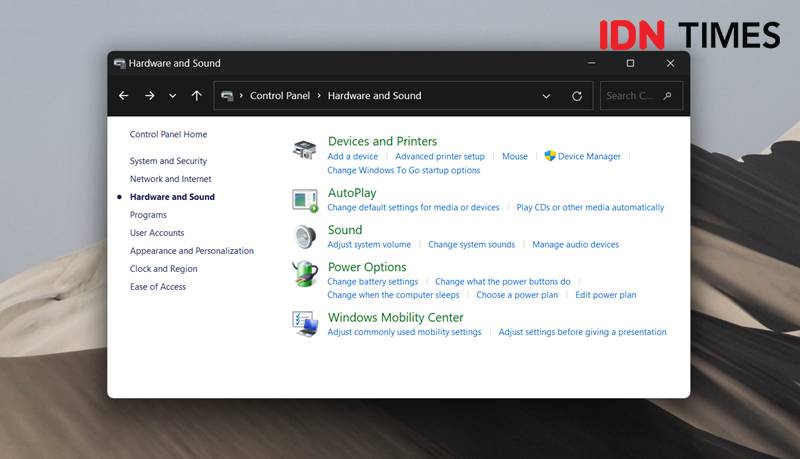Select Hardware and Sound in the breadcrumb
Screen dimensions: 800x459
tap(374, 95)
